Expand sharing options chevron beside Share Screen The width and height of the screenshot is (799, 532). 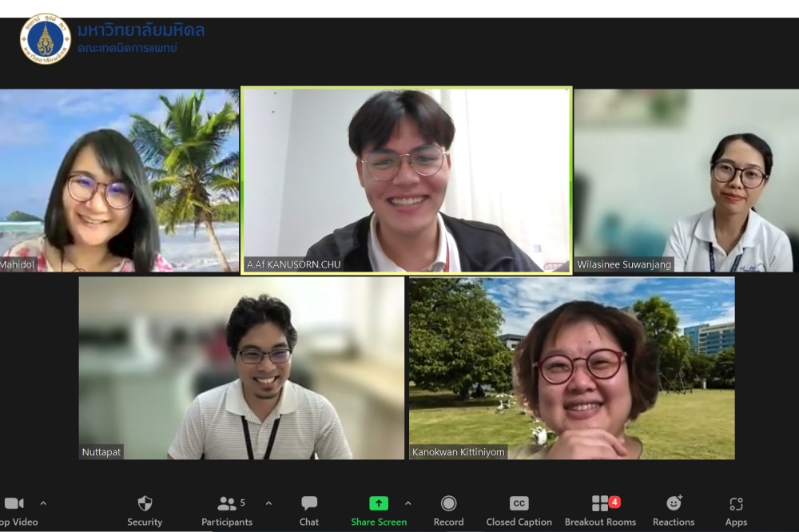[x=408, y=503]
